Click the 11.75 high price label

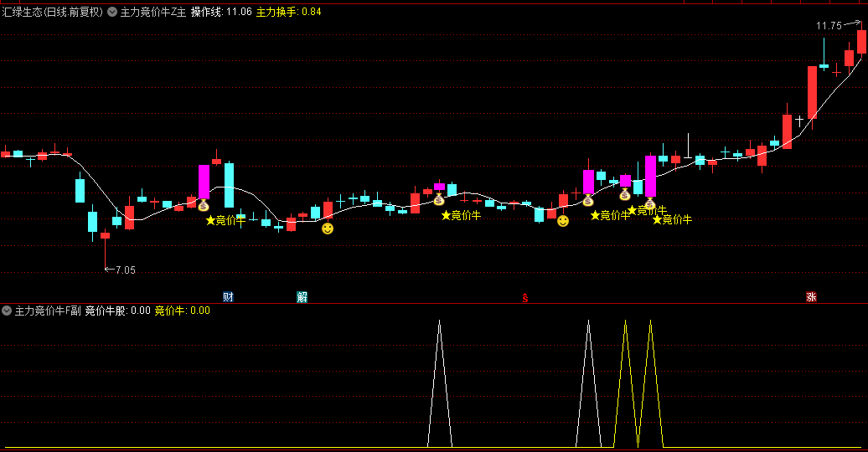tap(829, 25)
